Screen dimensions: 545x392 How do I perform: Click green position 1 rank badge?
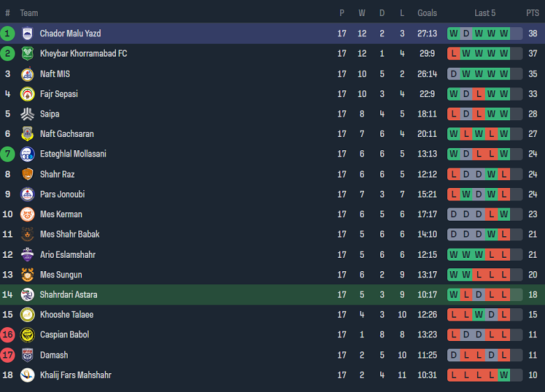click(x=8, y=34)
